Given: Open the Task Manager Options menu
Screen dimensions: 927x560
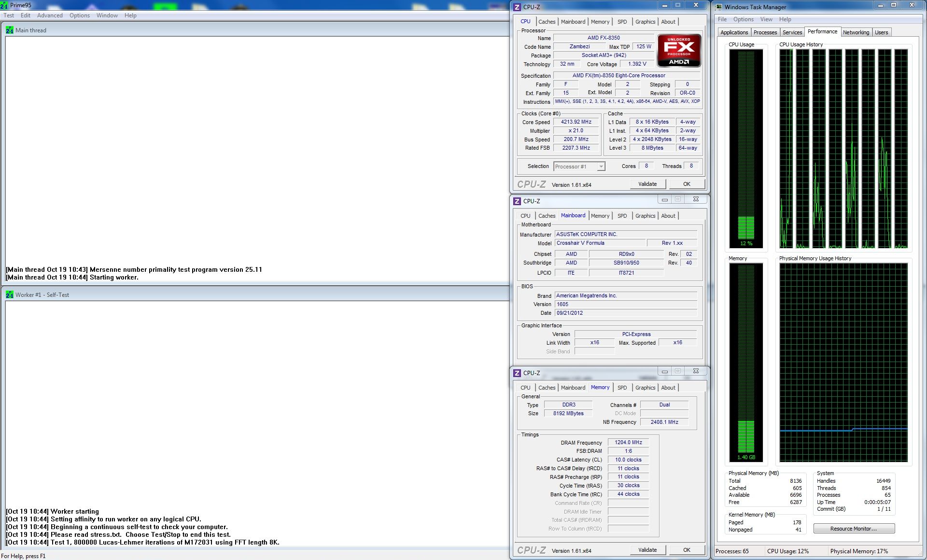Looking at the screenshot, I should 743,19.
